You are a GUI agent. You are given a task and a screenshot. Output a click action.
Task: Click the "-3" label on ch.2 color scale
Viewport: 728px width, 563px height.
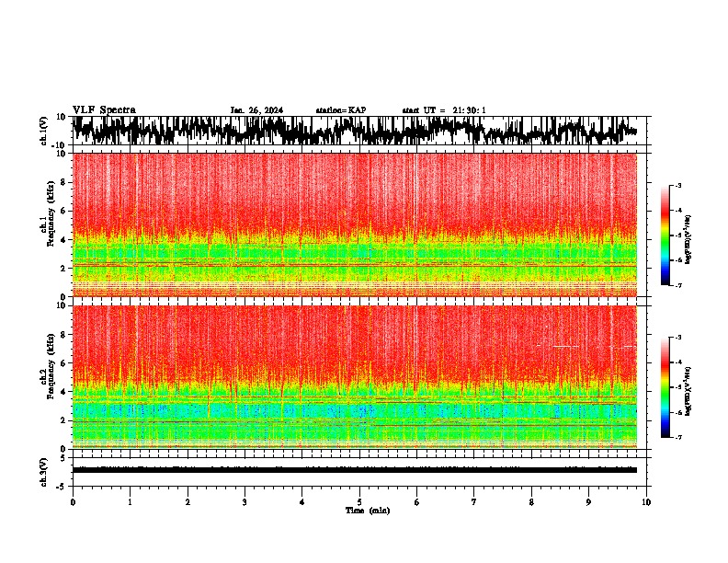677,338
